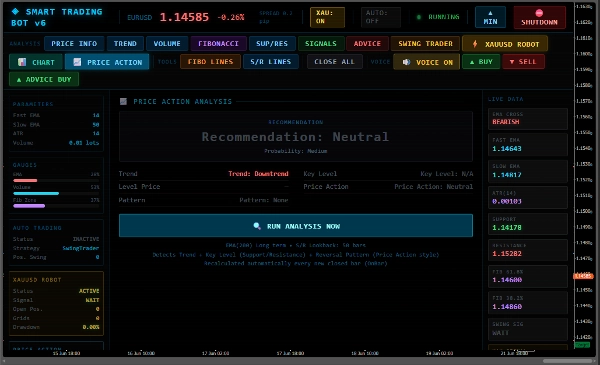The width and height of the screenshot is (600, 365).
Task: Click the Fib Zone gauge bar
Action: 56,206
